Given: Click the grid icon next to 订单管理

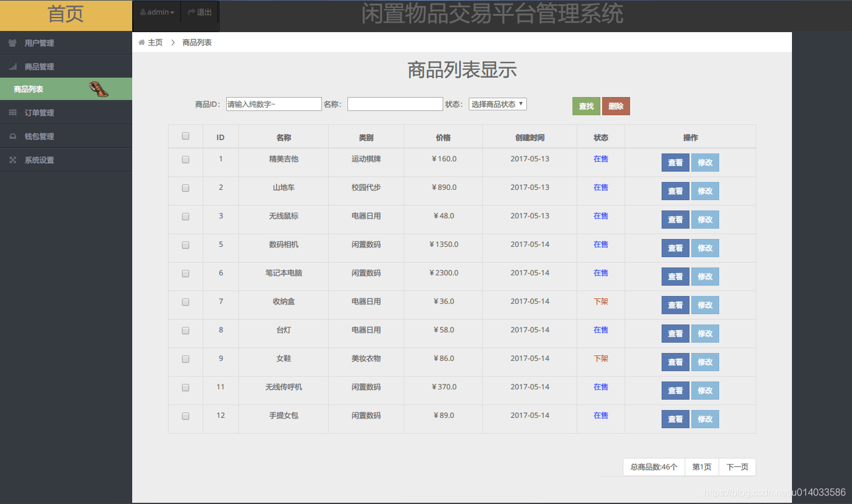Looking at the screenshot, I should 13,112.
